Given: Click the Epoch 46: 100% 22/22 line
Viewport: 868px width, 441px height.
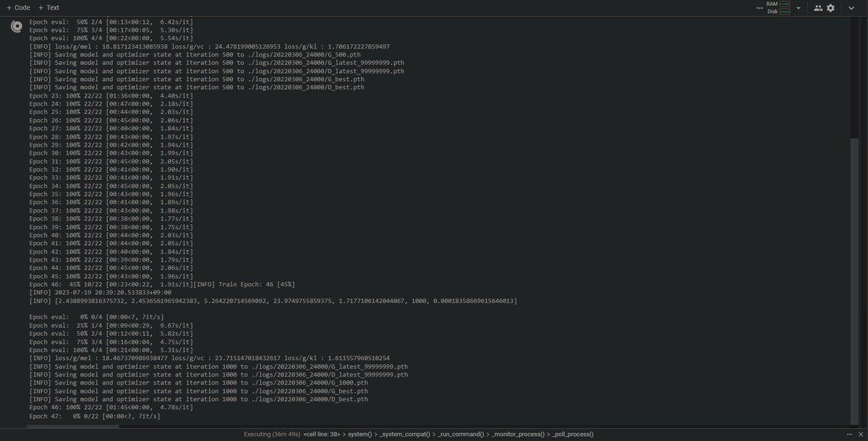Looking at the screenshot, I should pyautogui.click(x=111, y=408).
